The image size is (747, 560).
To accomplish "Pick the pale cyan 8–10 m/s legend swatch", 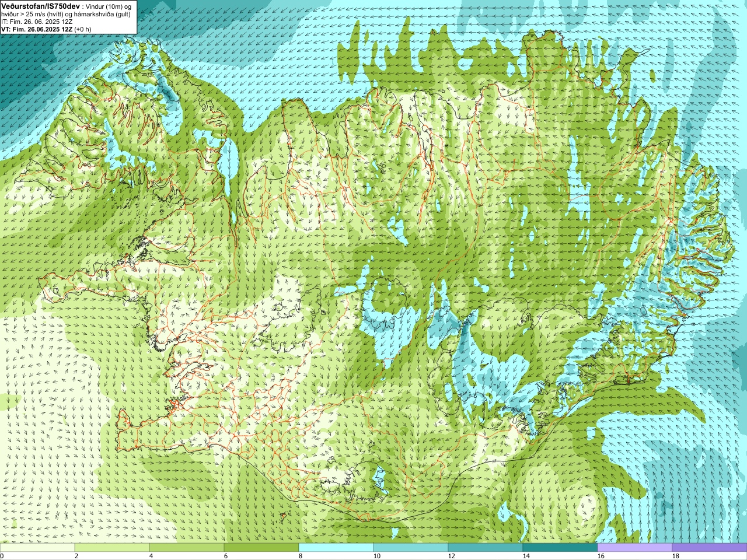I will (x=336, y=548).
